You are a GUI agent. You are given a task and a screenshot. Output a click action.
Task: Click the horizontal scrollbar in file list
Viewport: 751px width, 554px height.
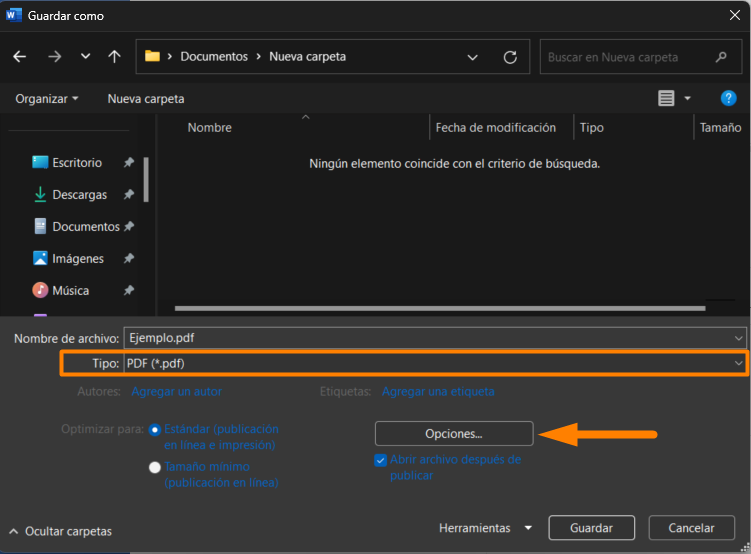(x=440, y=308)
